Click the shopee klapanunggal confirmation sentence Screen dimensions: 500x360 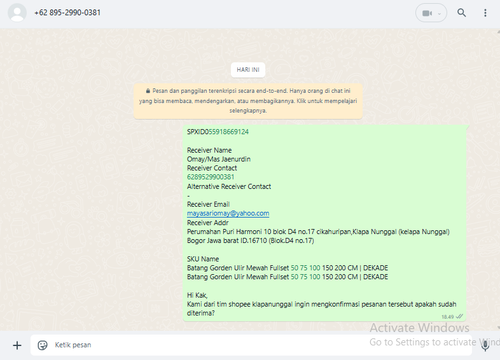(x=321, y=309)
